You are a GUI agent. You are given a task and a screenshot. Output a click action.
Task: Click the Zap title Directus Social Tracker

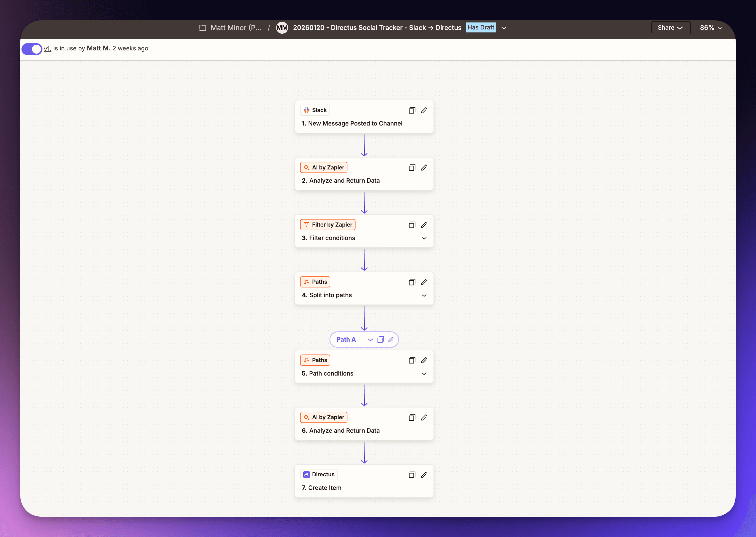[377, 28]
